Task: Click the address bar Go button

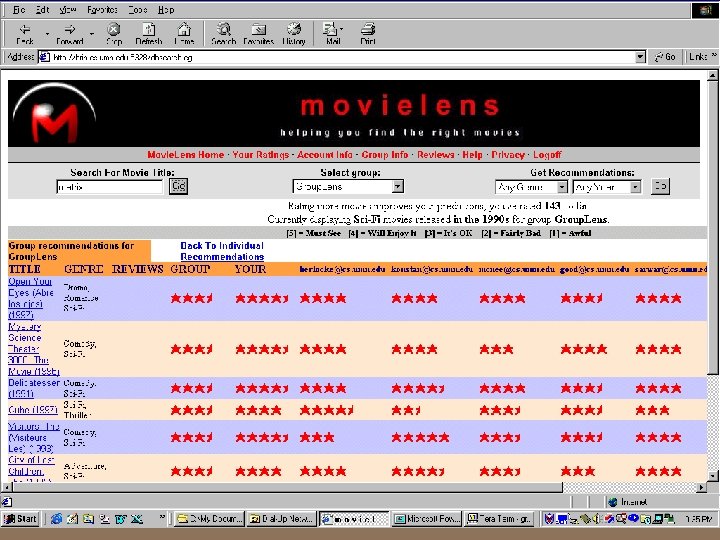Action: point(665,57)
